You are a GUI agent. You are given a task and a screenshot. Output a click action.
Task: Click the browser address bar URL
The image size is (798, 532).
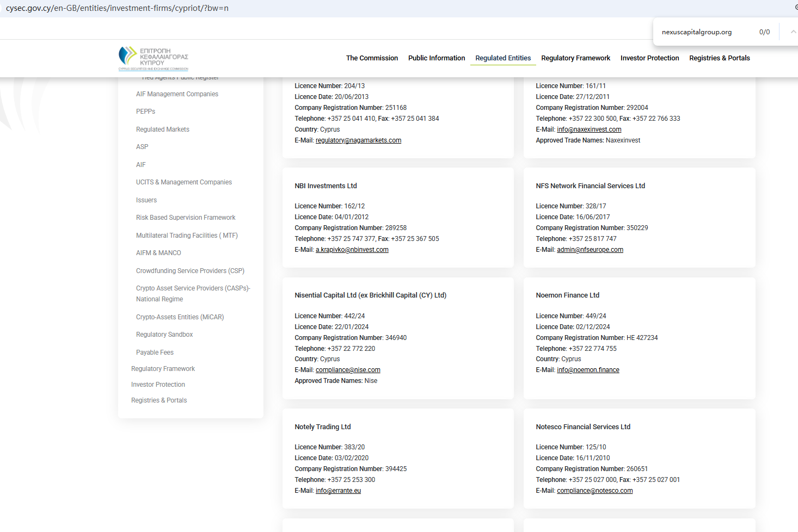click(x=117, y=8)
